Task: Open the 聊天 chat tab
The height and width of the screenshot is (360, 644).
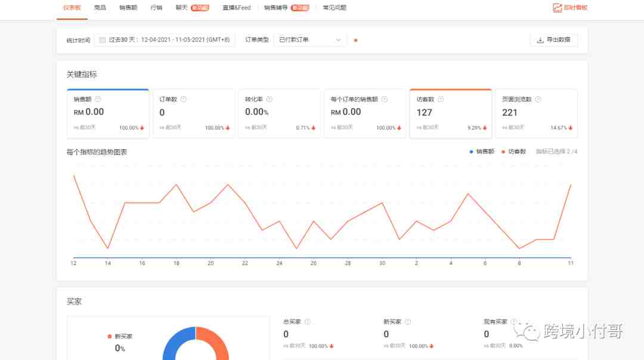Action: (x=181, y=7)
